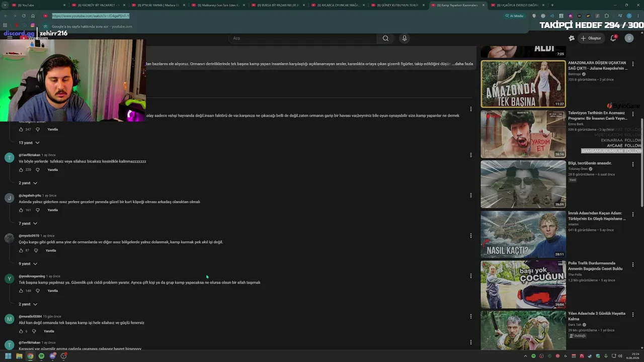The width and height of the screenshot is (644, 362).
Task: Open more options for Yılan Adası'nda 3 Günlük video
Action: point(633,315)
